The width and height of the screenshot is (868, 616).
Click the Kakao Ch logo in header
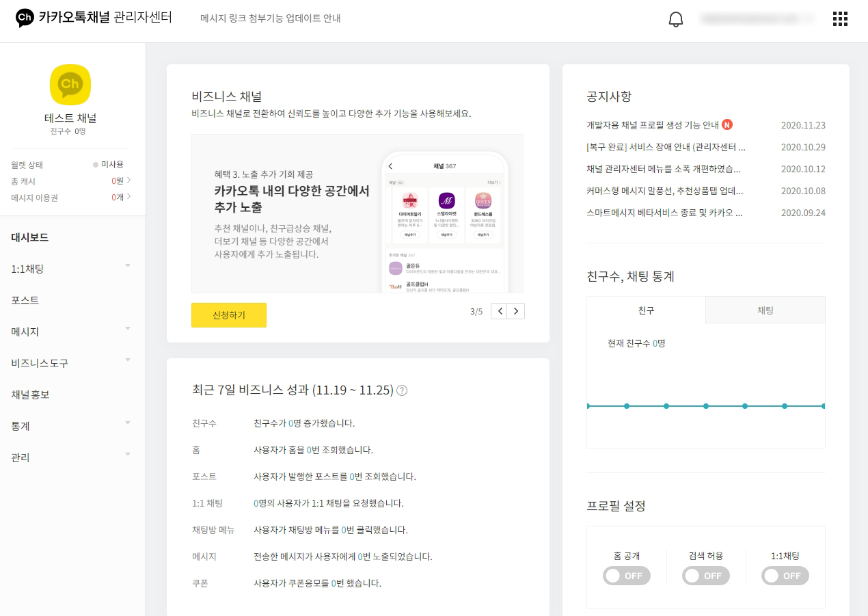(x=25, y=18)
